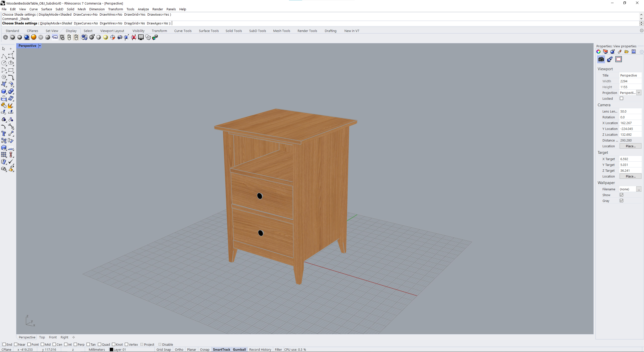Enable the End object snap checkbox

click(4, 344)
